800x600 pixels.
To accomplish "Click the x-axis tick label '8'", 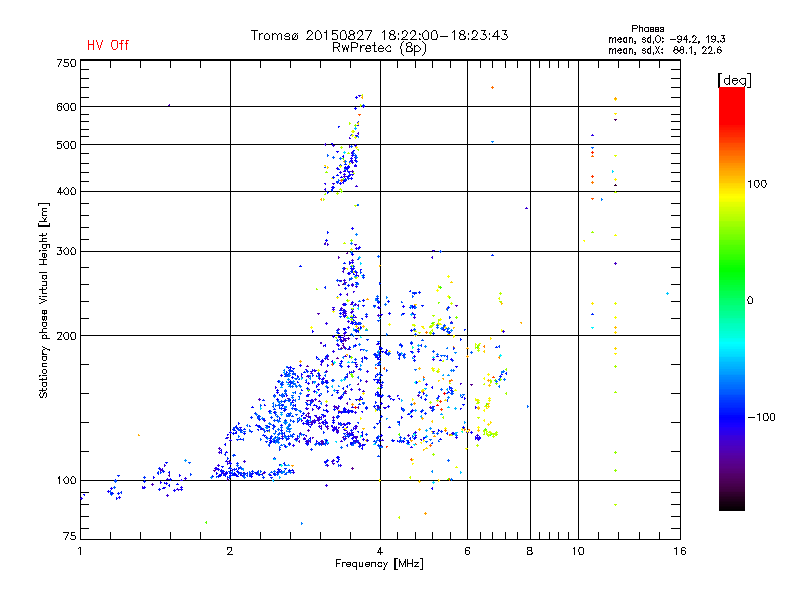I will tap(530, 551).
